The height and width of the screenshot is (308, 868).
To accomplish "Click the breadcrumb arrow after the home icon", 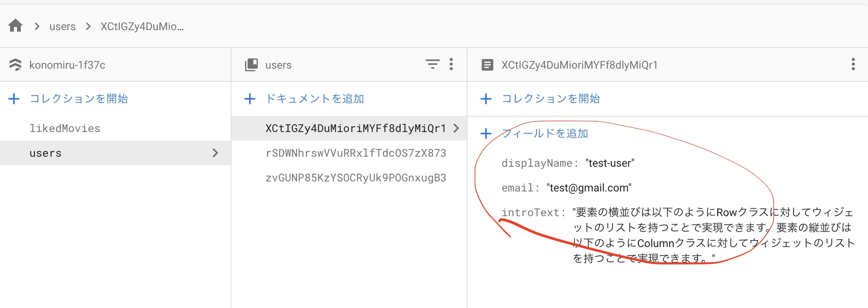I will pyautogui.click(x=37, y=26).
